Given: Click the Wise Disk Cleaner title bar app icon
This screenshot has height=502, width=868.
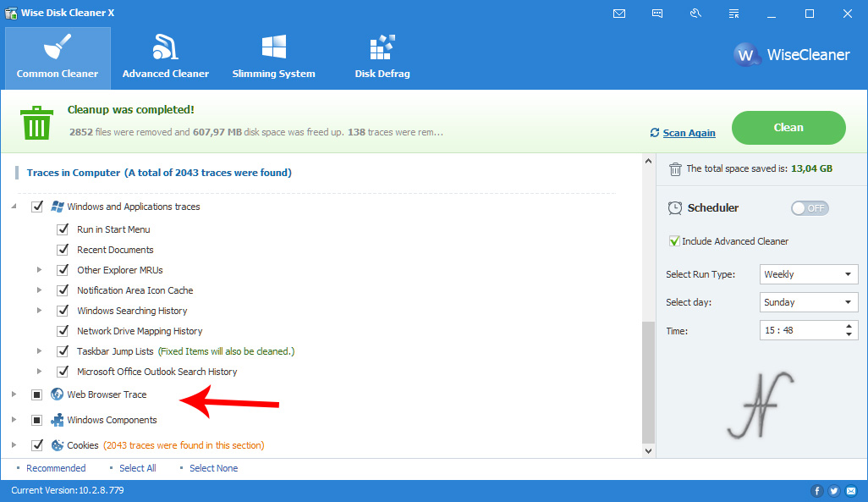Looking at the screenshot, I should click(x=10, y=13).
